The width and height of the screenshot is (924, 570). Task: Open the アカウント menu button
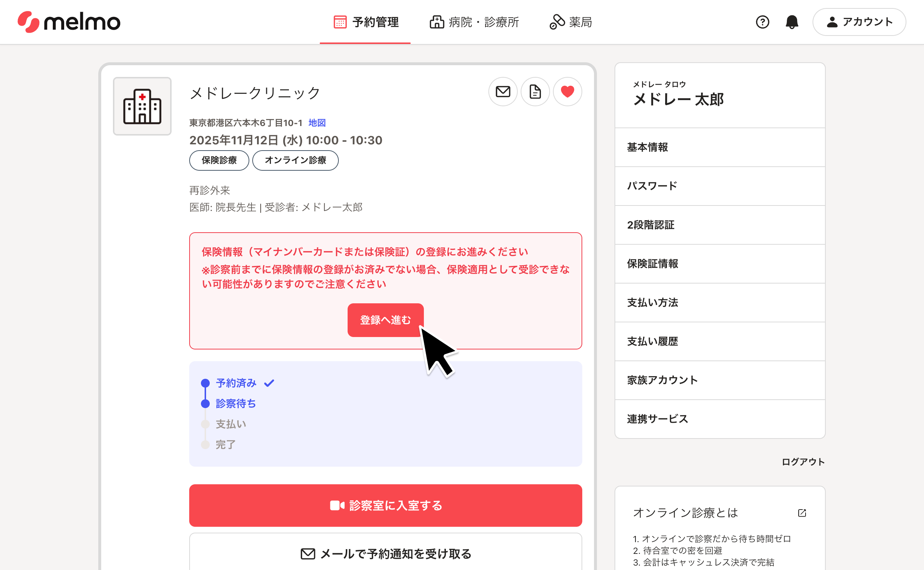point(859,22)
